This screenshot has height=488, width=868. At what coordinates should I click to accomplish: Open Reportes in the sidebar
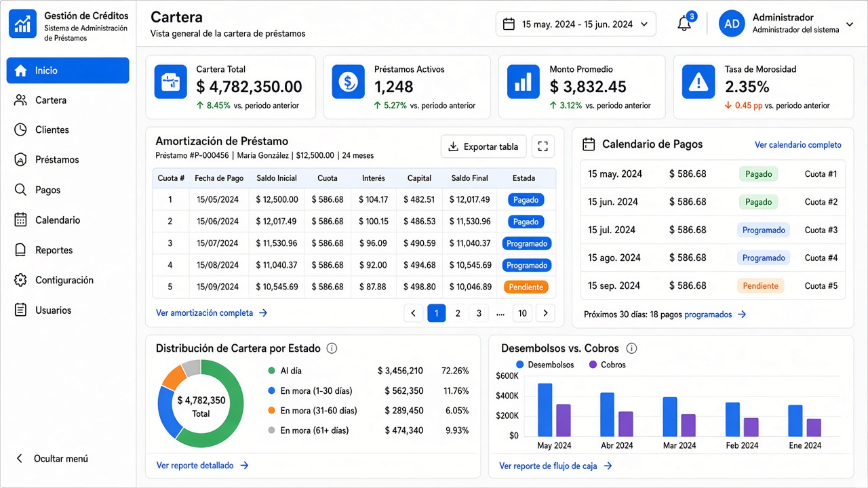(x=68, y=250)
